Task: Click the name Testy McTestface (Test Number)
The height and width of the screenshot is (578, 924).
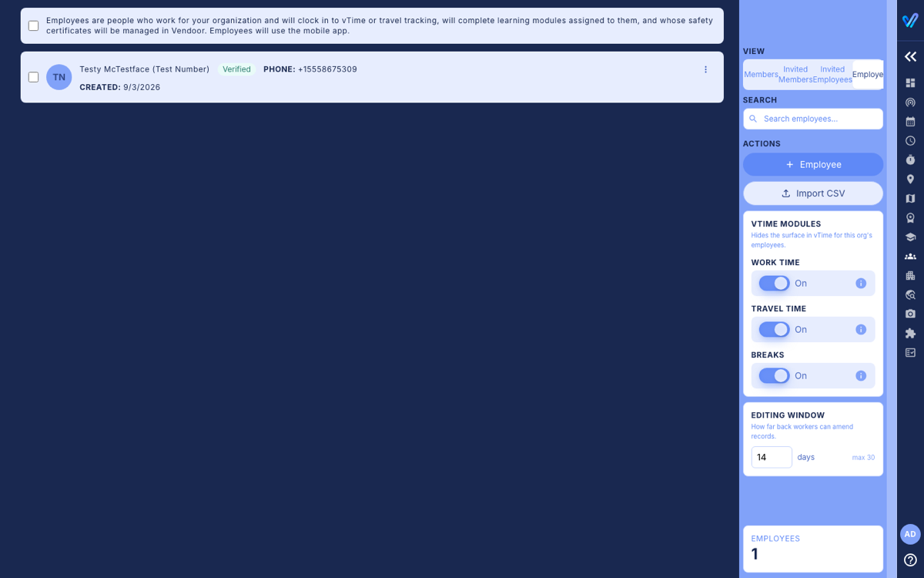Action: [145, 69]
